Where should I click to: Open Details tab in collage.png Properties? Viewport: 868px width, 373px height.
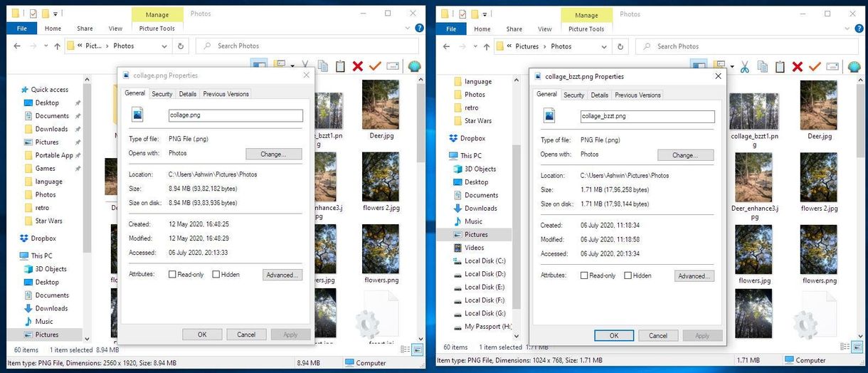pyautogui.click(x=188, y=94)
